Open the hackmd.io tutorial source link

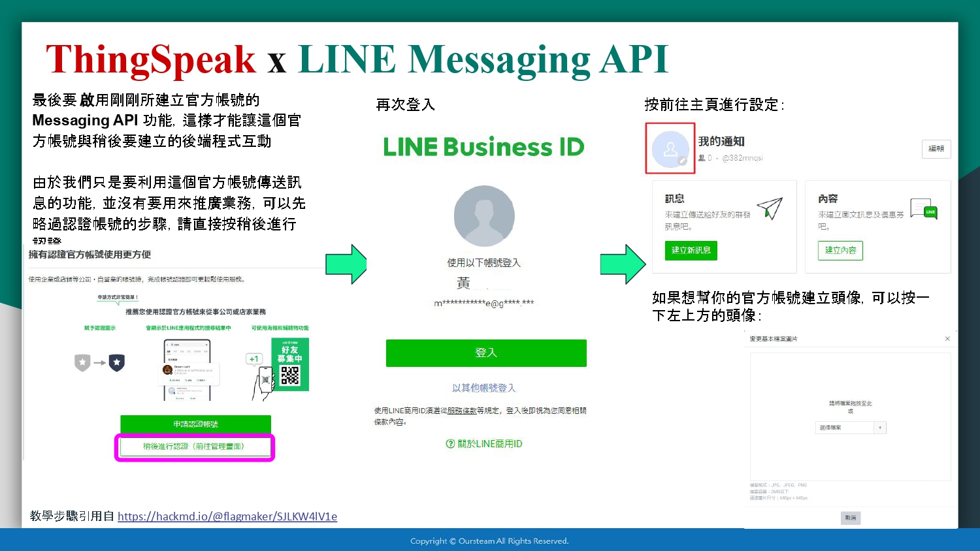click(227, 516)
